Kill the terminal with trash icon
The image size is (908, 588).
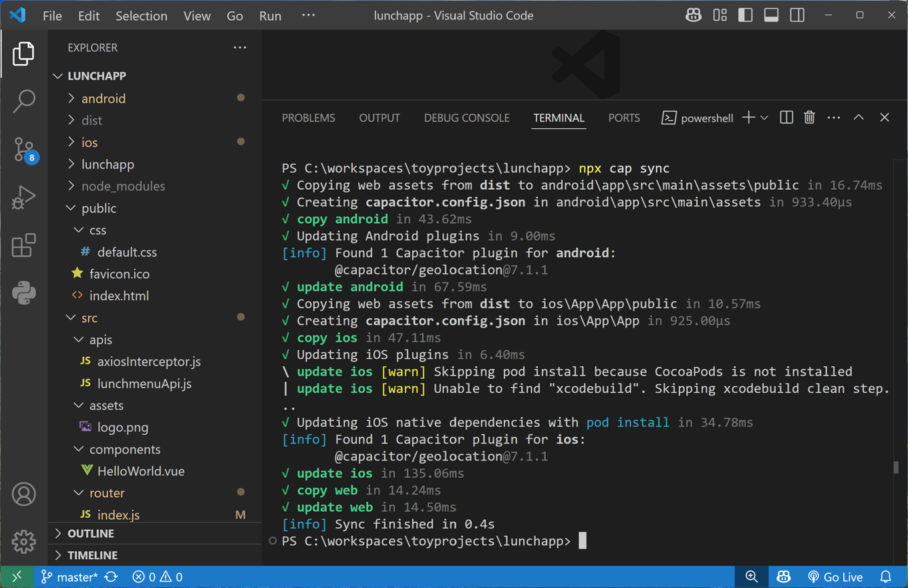tap(810, 118)
